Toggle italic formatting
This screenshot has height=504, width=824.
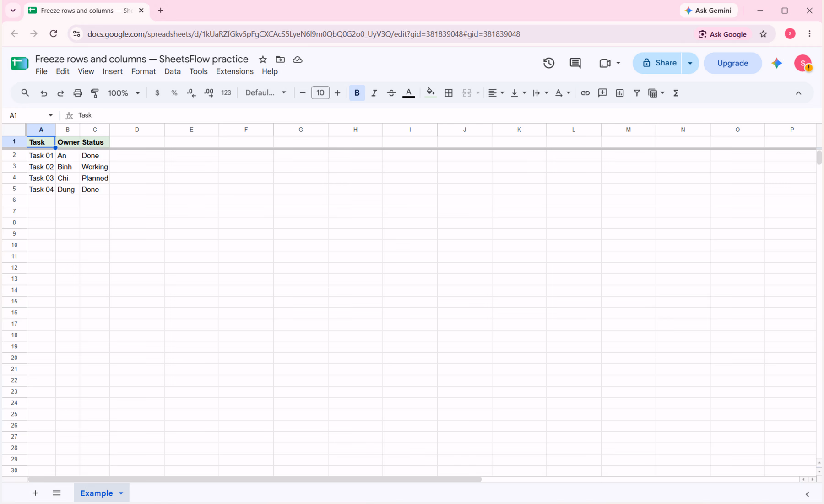point(374,93)
